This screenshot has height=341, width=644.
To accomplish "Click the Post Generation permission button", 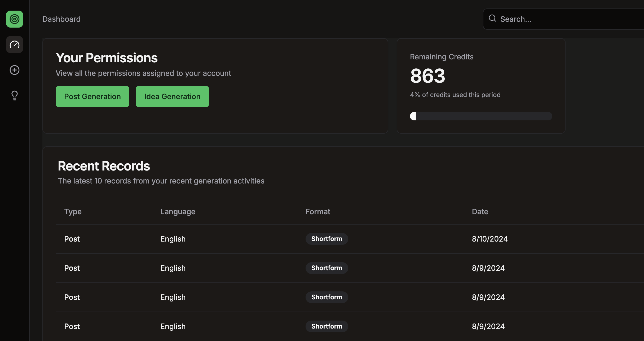I will click(92, 97).
